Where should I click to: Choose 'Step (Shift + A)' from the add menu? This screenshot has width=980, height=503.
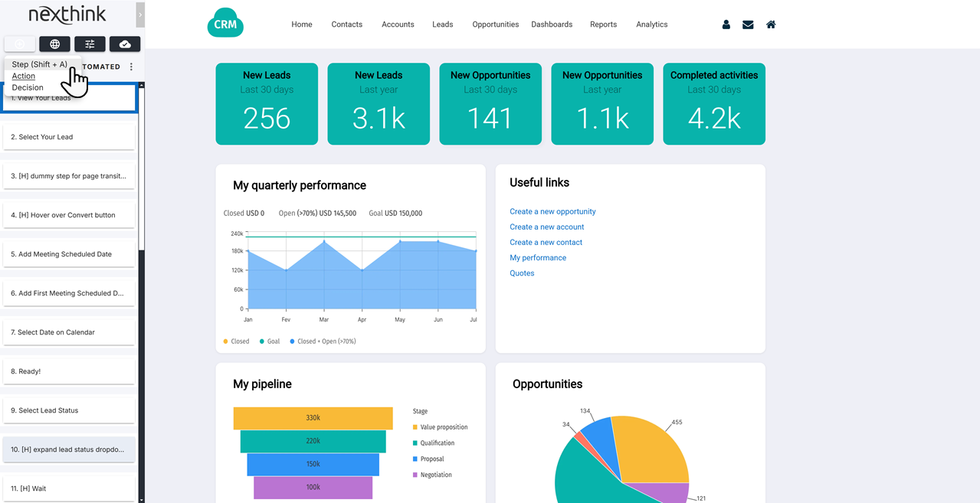tap(40, 64)
